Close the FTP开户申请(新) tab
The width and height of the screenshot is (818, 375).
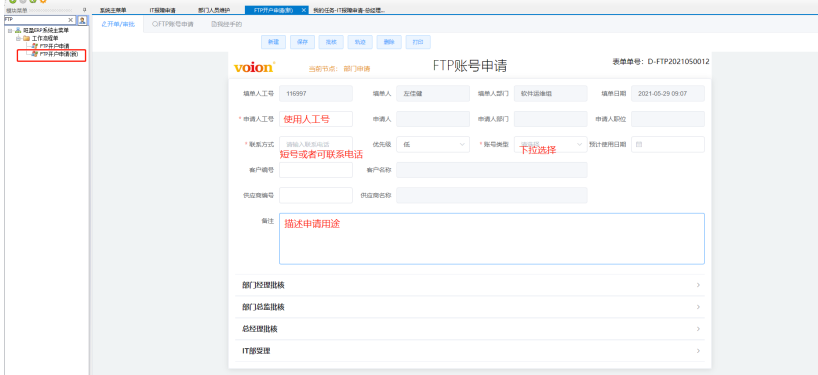tap(304, 10)
